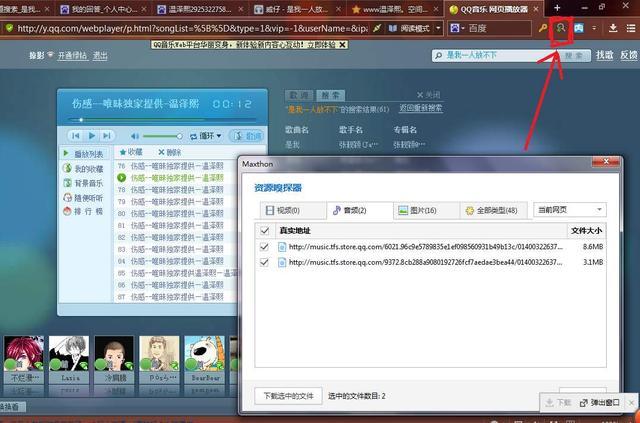Switch to 音频(2) tab in sniffer
Screen dimensions: 640x423
(360, 210)
